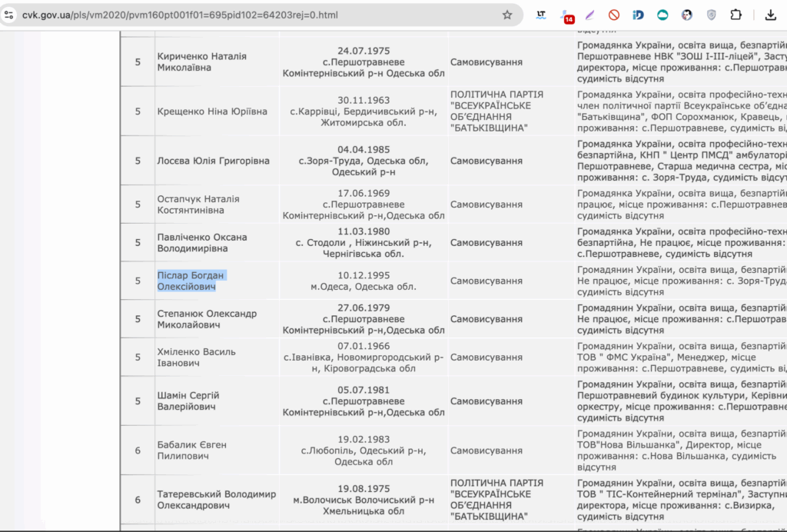Open the teal cloud extension

(x=662, y=15)
